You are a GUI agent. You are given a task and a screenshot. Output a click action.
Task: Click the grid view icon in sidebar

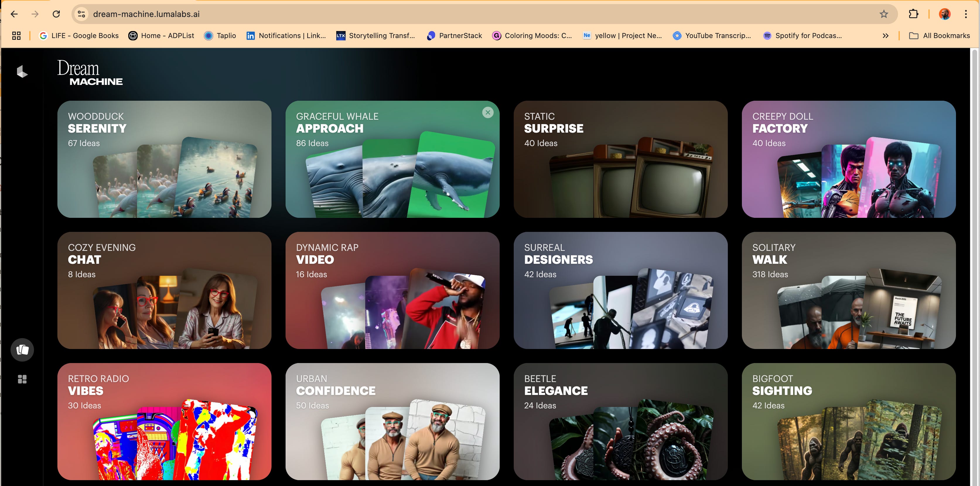point(22,379)
